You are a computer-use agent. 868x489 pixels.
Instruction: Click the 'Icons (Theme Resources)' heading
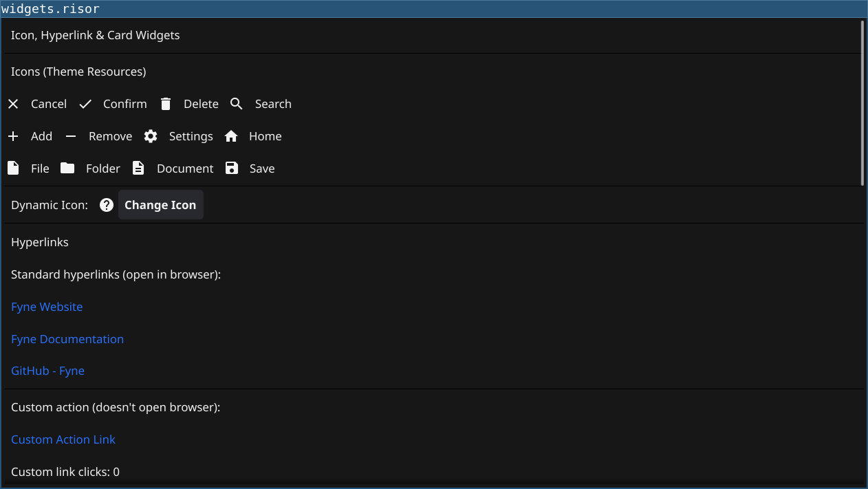tap(78, 72)
